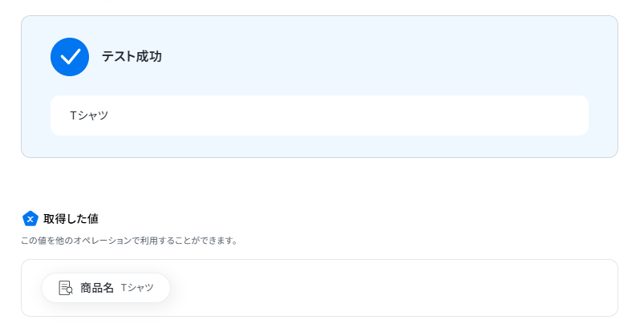Click the light blue strip below the Tシャツ result box

(x=321, y=146)
